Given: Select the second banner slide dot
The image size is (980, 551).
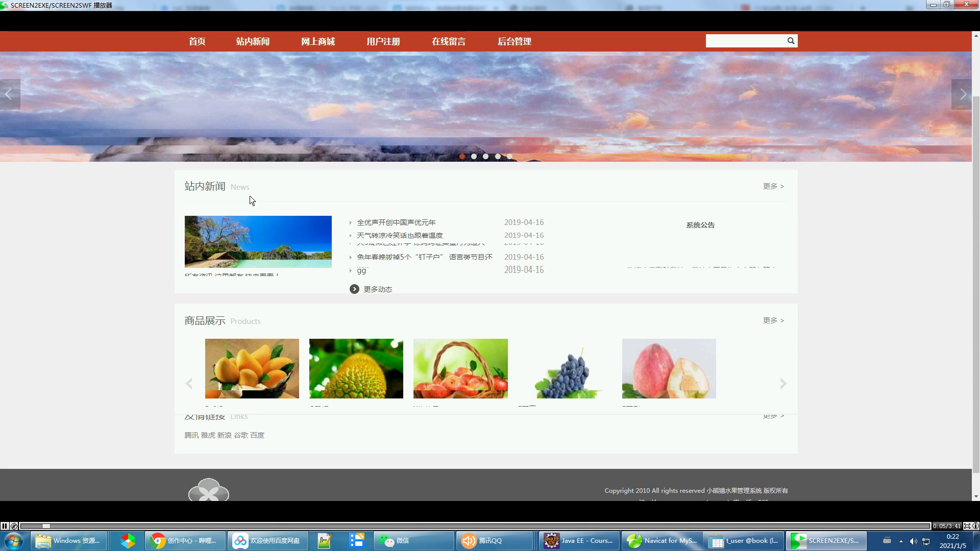Looking at the screenshot, I should click(474, 157).
